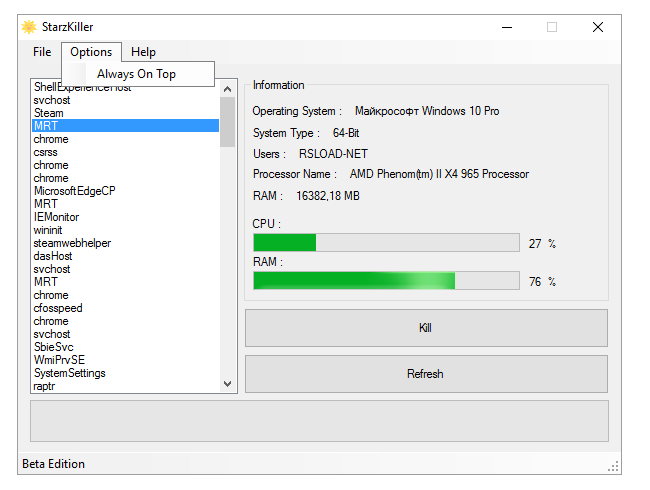Viewport: 650px width, 490px height.
Task: Click the empty output box above status bar
Action: click(319, 421)
